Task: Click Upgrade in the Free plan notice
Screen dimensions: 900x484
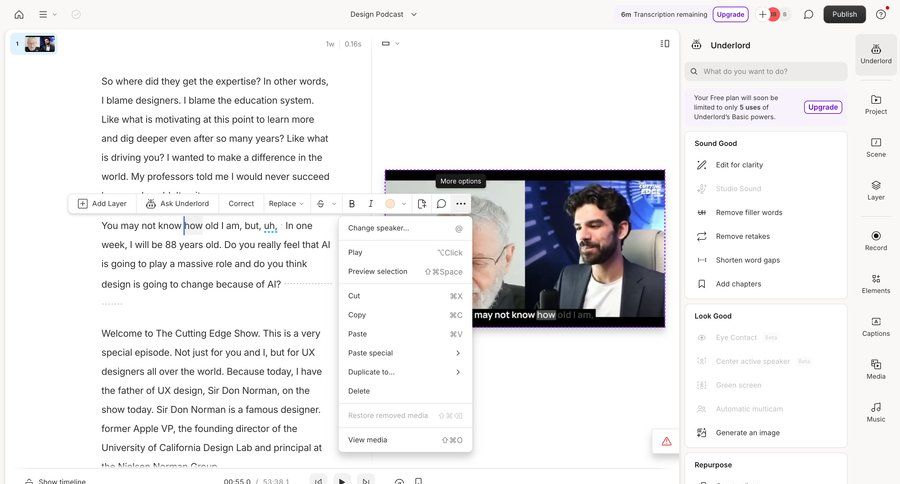Action: pyautogui.click(x=823, y=107)
